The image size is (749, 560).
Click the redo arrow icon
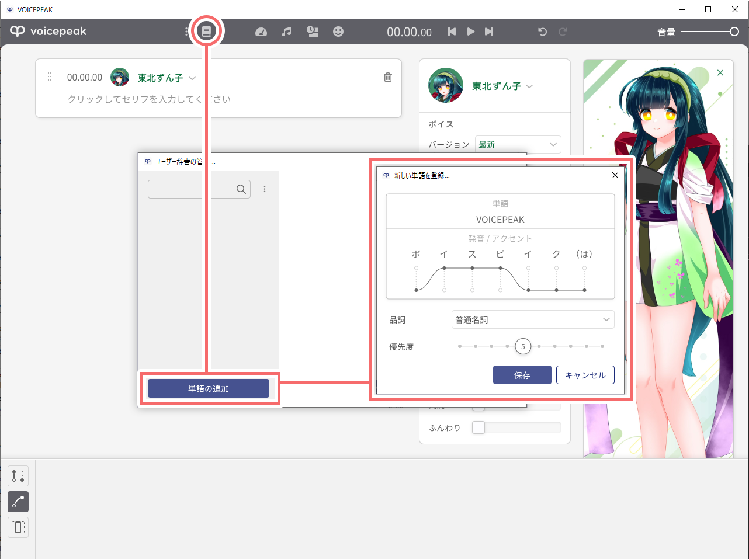563,32
